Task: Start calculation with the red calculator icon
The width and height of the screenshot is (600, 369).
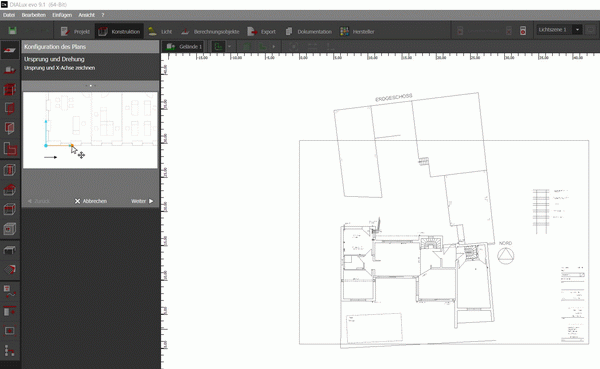Action: point(523,31)
